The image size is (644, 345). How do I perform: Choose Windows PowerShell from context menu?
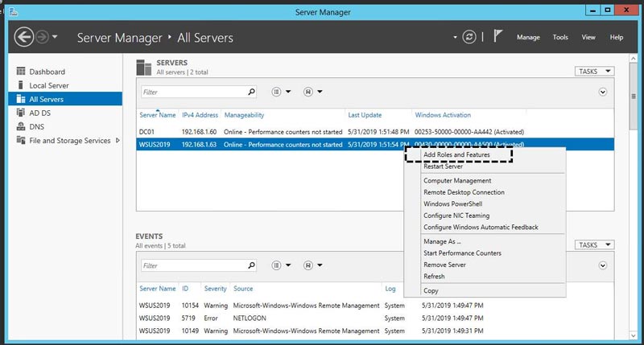[x=452, y=204]
